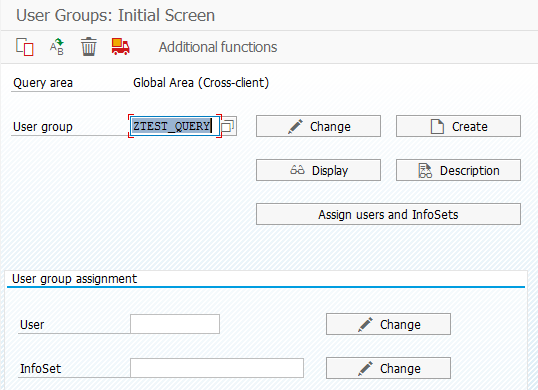Screen dimensions: 538x390
Task: Click the Description button
Action: pos(458,170)
